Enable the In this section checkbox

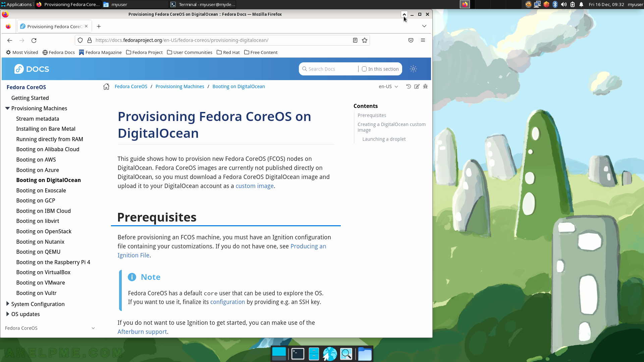tap(364, 69)
